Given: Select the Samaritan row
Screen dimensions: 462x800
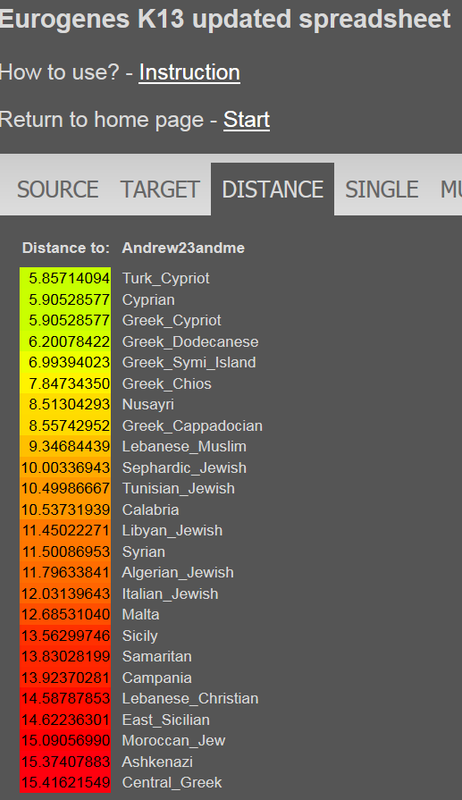Looking at the screenshot, I should 157,657.
